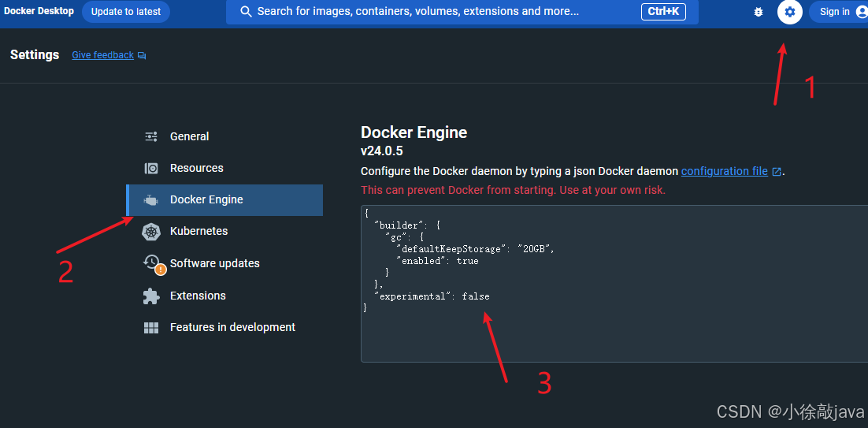The width and height of the screenshot is (868, 428).
Task: Click the "builder": { line
Action: 407,225
